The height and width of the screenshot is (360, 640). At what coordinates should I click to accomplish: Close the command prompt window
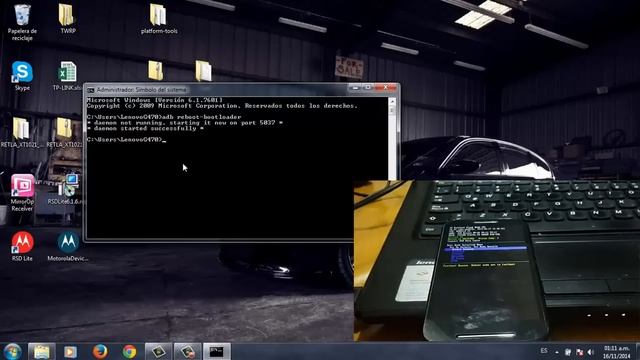click(x=385, y=87)
